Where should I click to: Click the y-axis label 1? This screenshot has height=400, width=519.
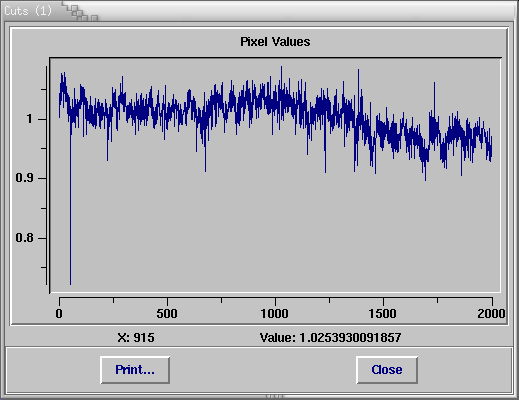pos(30,119)
